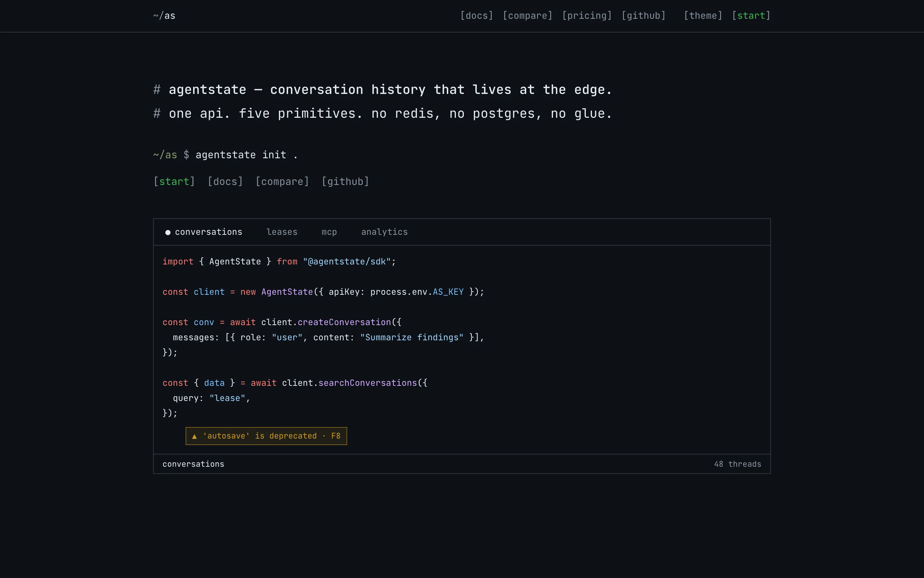This screenshot has width=924, height=578.
Task: Switch to the analytics tab
Action: (x=384, y=232)
